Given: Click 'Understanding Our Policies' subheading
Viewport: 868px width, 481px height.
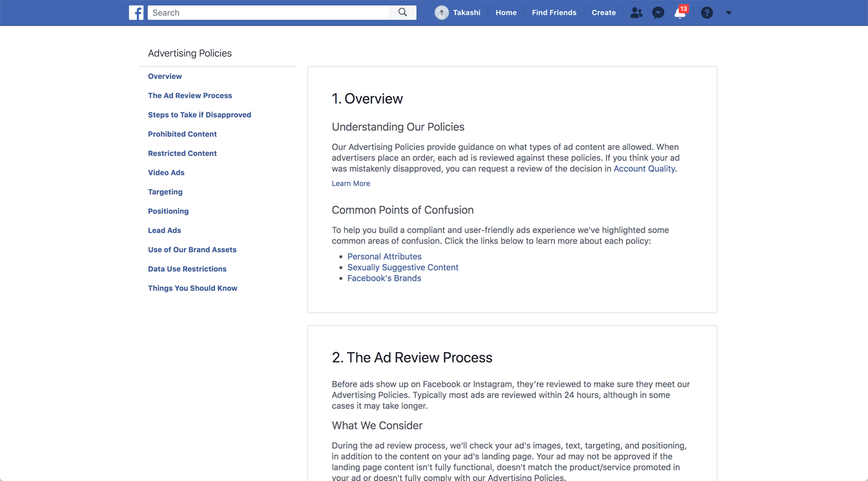Looking at the screenshot, I should pyautogui.click(x=398, y=127).
